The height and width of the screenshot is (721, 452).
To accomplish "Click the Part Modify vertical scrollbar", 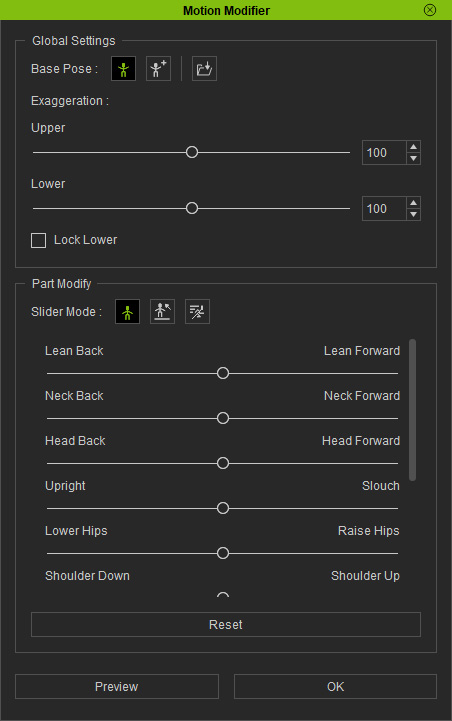I will coord(412,410).
